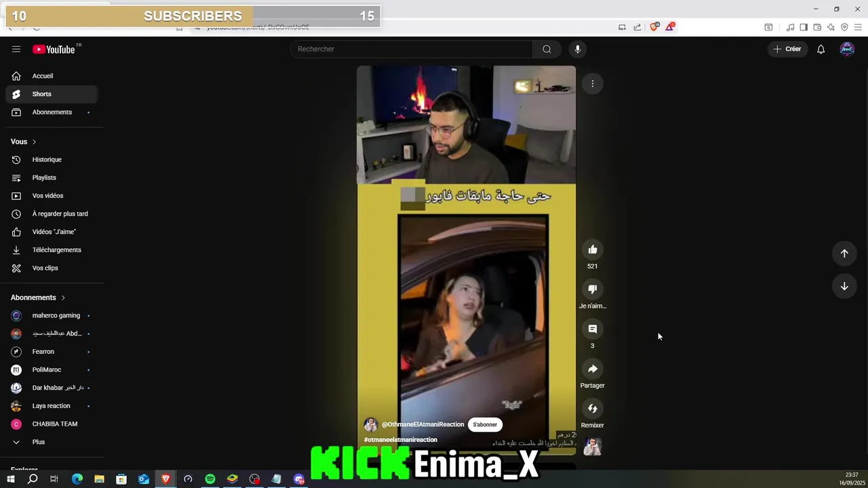This screenshot has width=868, height=488.
Task: Click the S'abonner subscribe button
Action: (x=485, y=424)
